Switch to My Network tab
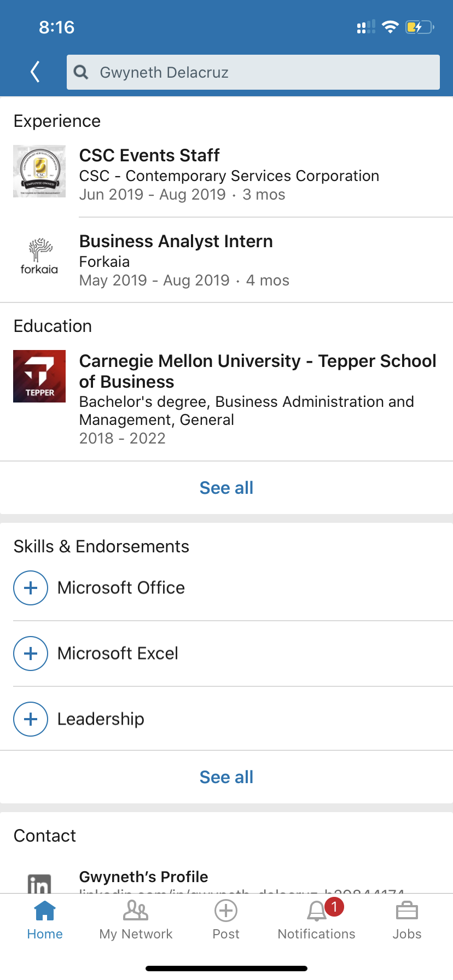This screenshot has height=980, width=453. [x=136, y=920]
